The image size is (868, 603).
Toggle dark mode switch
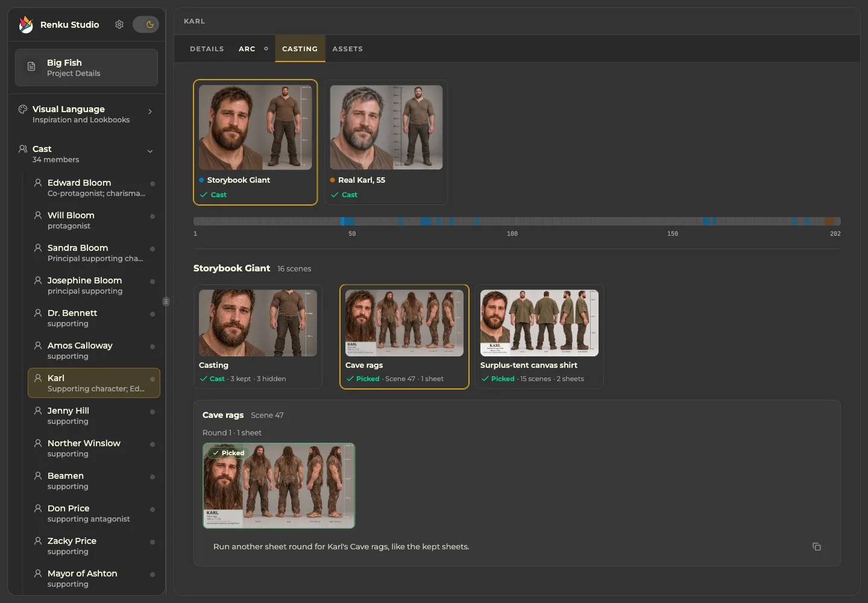point(146,25)
